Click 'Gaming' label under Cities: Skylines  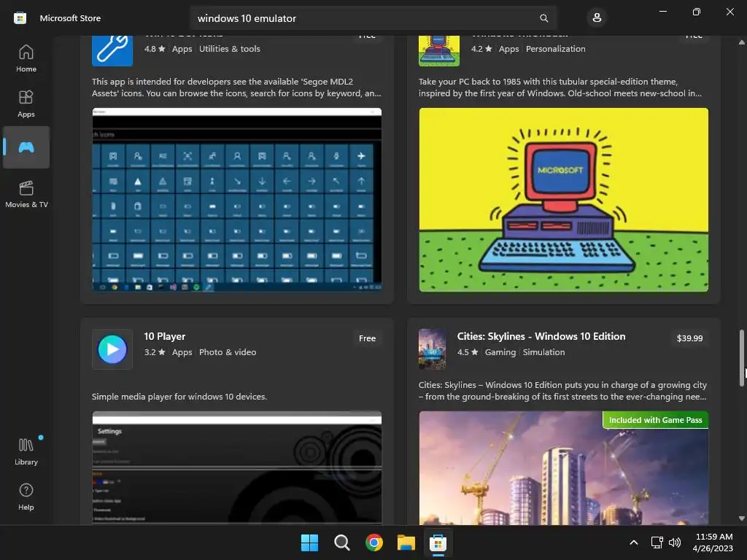(500, 352)
